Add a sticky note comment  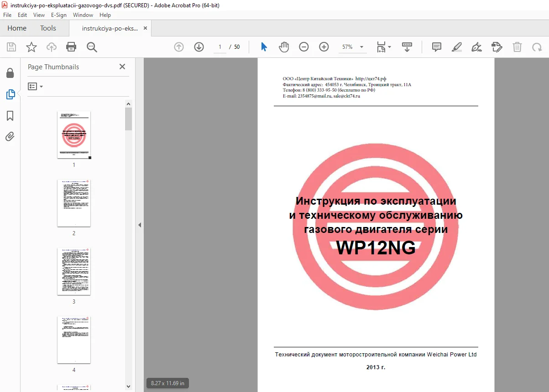tap(437, 47)
